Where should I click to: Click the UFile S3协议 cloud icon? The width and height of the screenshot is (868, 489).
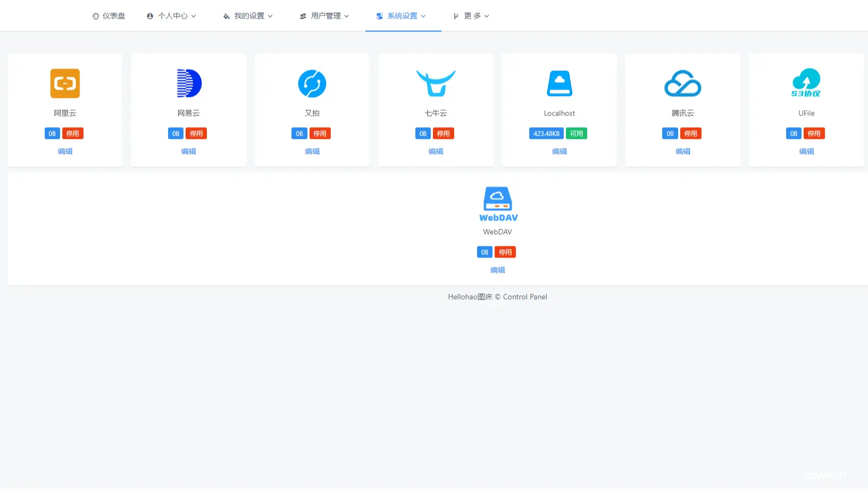(806, 83)
